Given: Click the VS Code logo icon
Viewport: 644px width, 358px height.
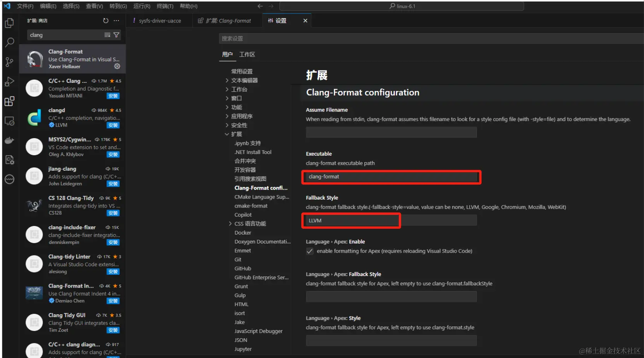Looking at the screenshot, I should click(x=7, y=6).
